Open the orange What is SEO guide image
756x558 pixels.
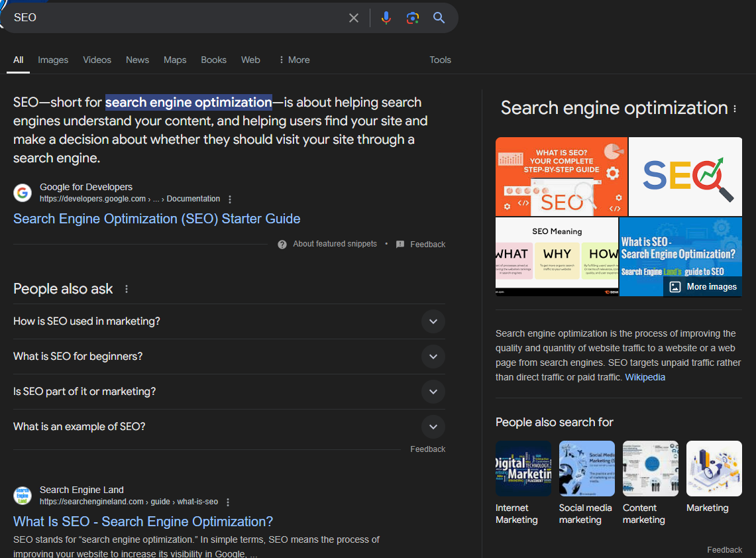[561, 176]
